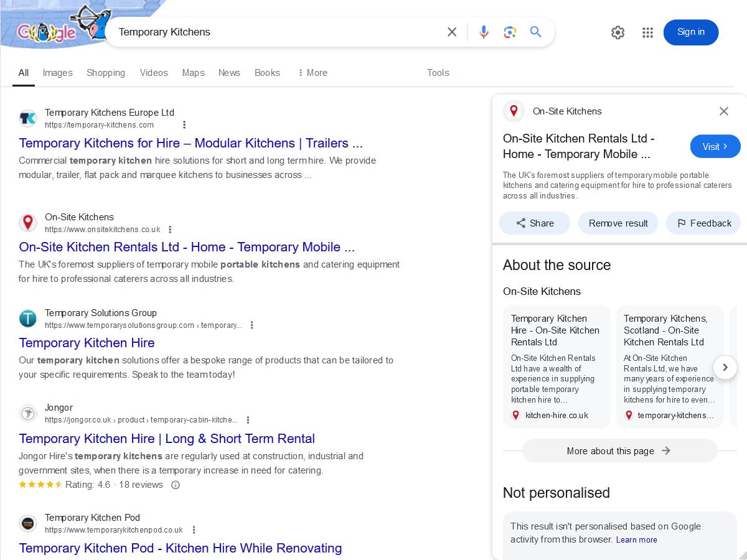The image size is (747, 560).
Task: Open Temporary Kitchen Hire kitchen-hire.co.uk card
Action: click(557, 366)
